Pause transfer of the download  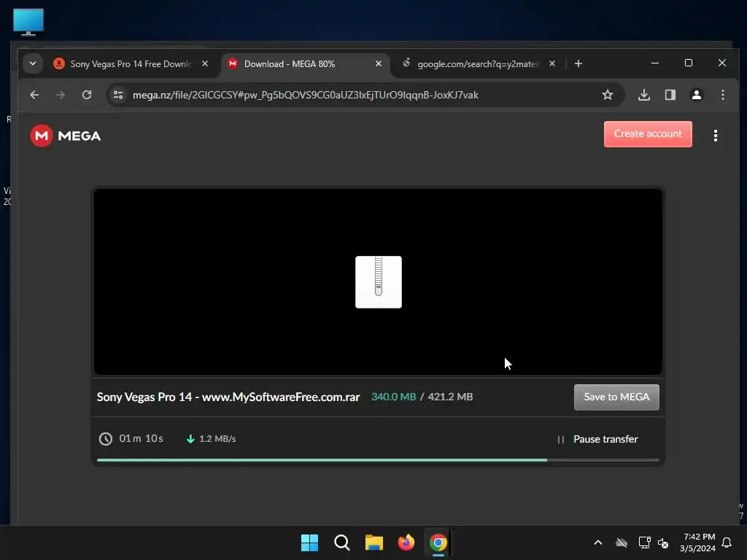click(598, 439)
